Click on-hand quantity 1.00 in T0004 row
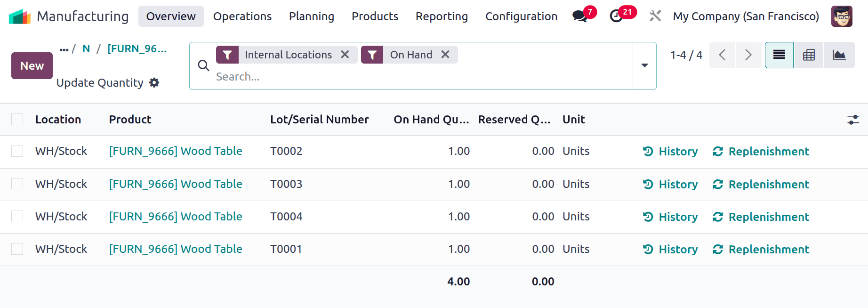Image resolution: width=868 pixels, height=308 pixels. point(459,217)
